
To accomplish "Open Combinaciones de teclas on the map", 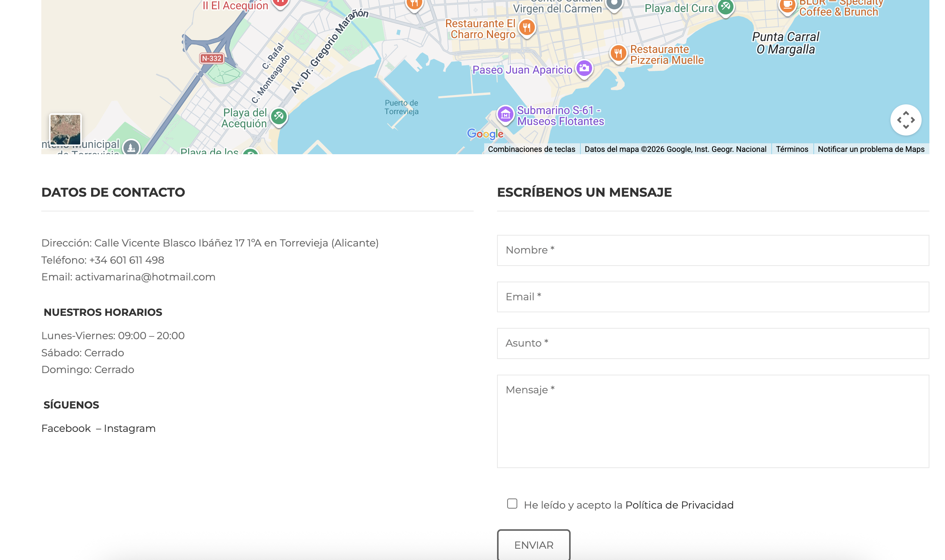I will point(531,149).
